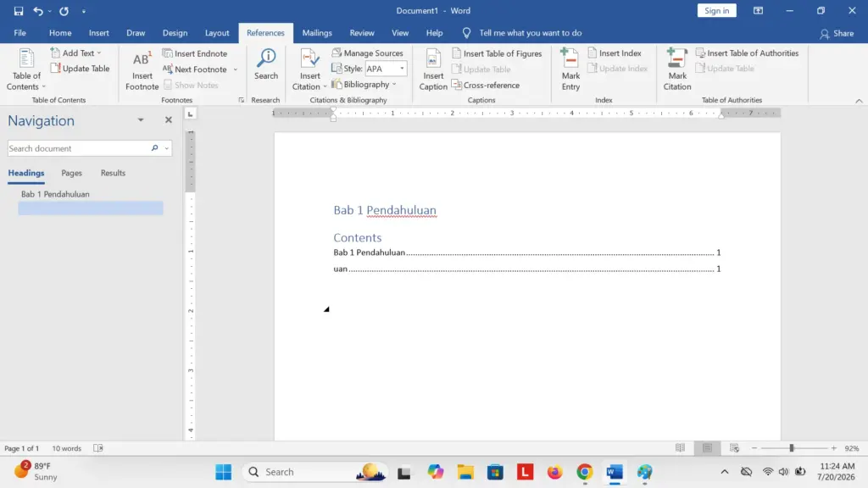Viewport: 868px width, 488px height.
Task: Click the 'uan' table of contents entry
Action: (x=526, y=269)
